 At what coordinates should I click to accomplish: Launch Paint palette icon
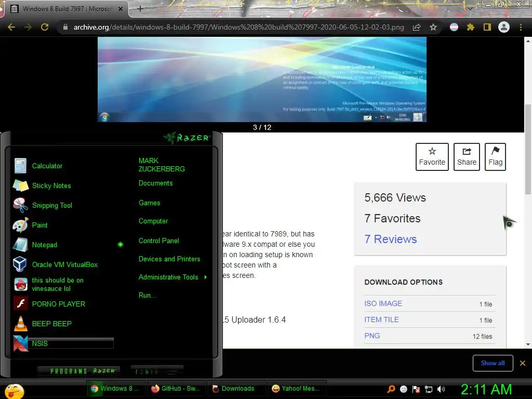pyautogui.click(x=20, y=225)
